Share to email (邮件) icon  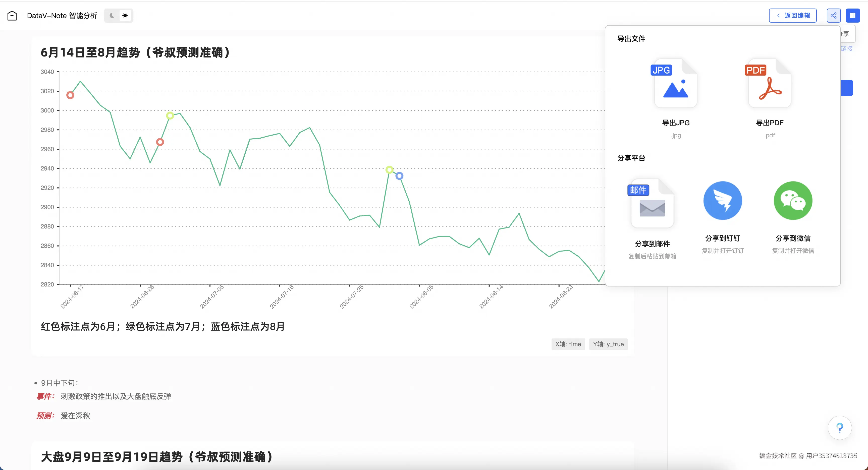pyautogui.click(x=652, y=204)
